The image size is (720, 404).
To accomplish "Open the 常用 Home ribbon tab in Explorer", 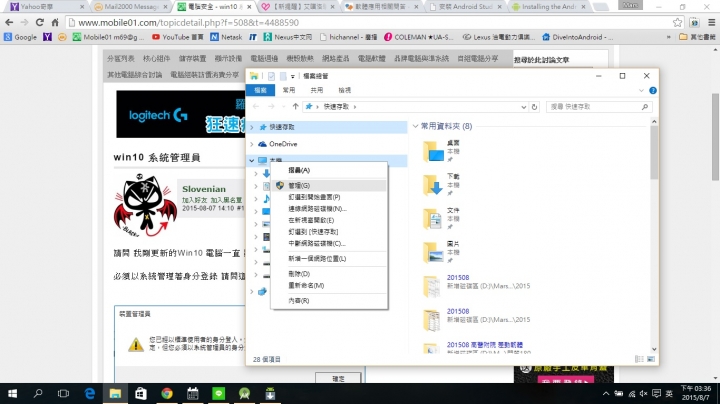I will click(x=289, y=90).
